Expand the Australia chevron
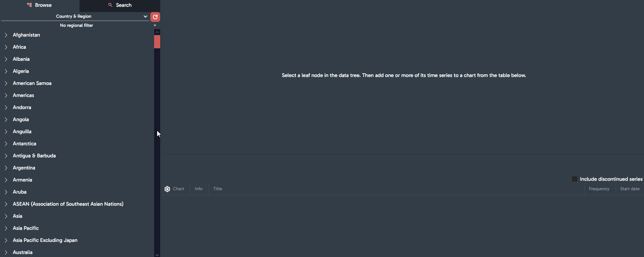Image resolution: width=644 pixels, height=257 pixels. [x=6, y=252]
